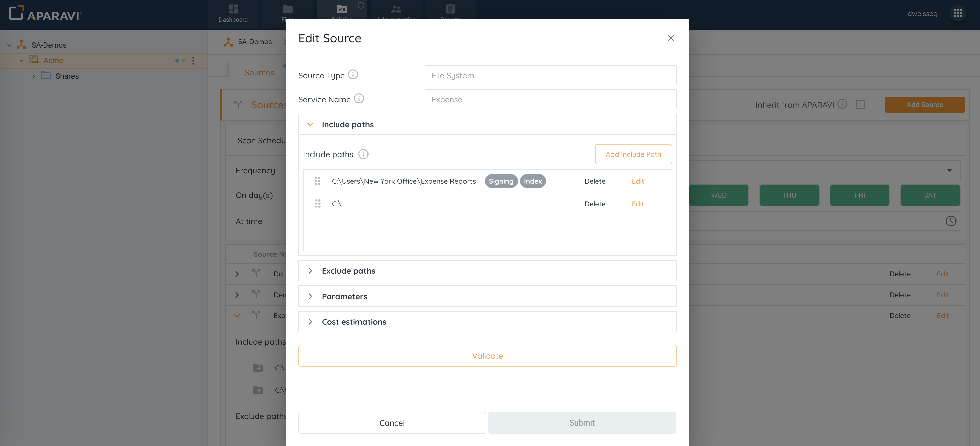Click the Service Name info icon

pos(359,98)
